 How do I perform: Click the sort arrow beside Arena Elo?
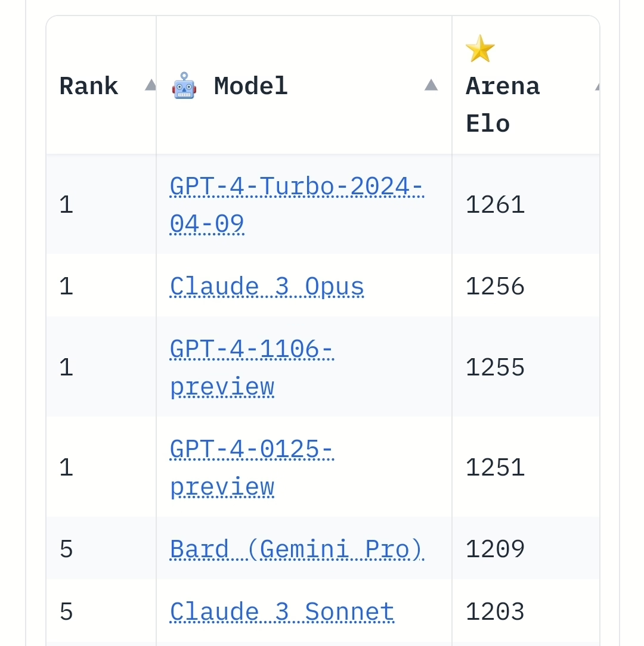point(597,87)
